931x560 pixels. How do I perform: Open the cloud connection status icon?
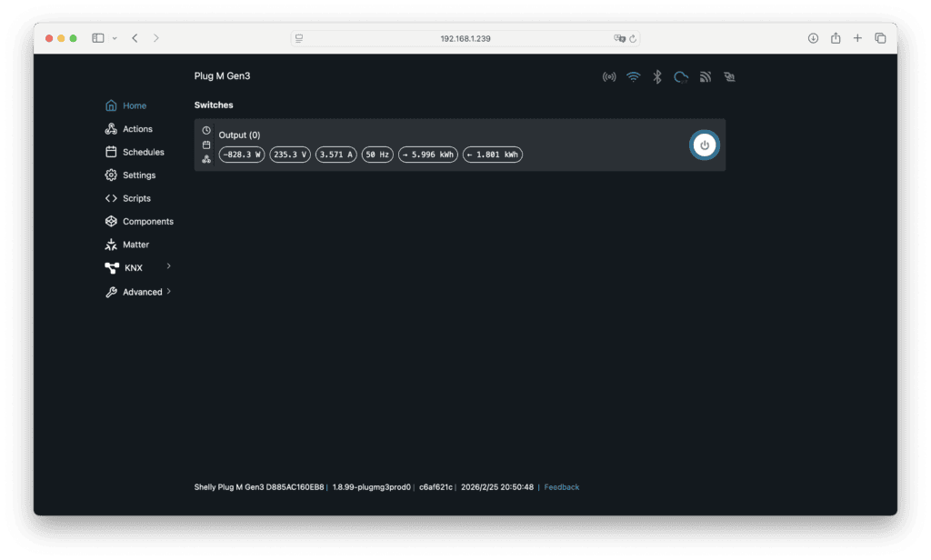pos(680,77)
